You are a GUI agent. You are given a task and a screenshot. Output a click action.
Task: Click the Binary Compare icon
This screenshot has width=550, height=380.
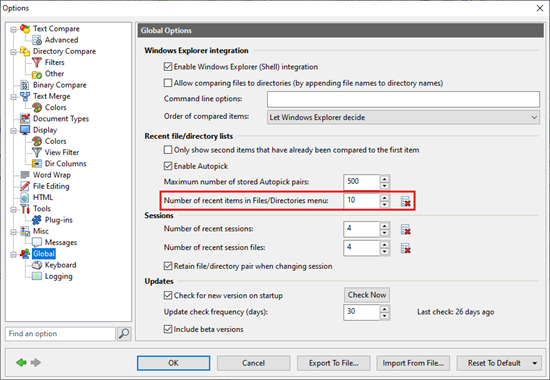[25, 85]
